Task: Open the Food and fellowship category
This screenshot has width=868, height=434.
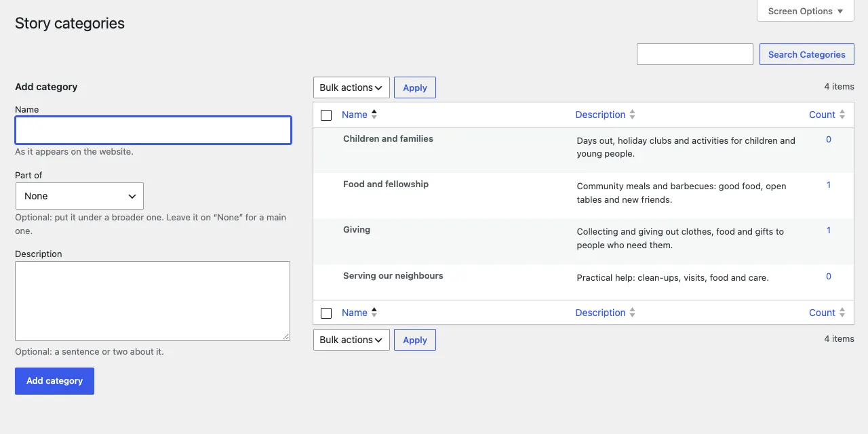Action: 386,184
